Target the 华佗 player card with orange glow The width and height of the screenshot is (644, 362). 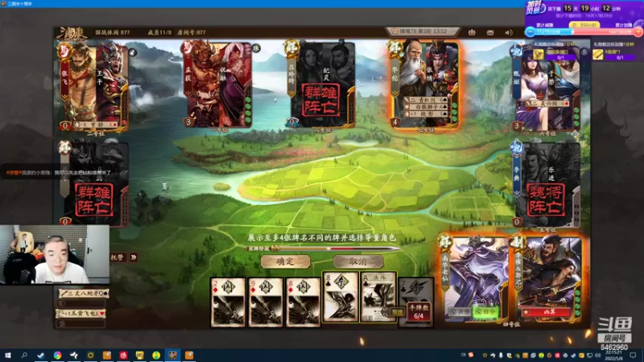(424, 85)
